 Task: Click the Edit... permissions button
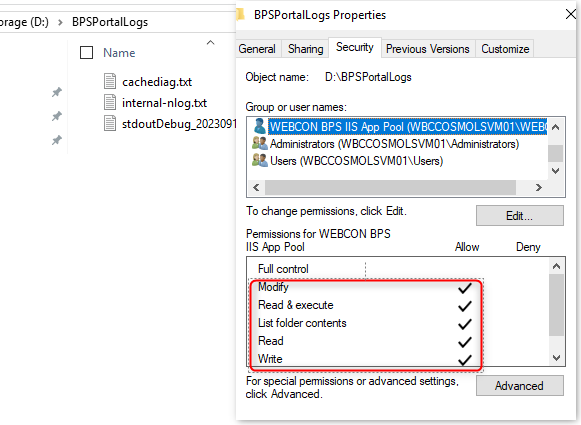(519, 216)
